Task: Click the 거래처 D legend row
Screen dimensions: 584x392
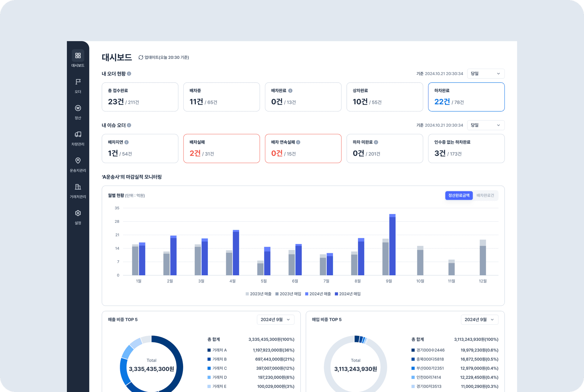Action: click(251, 377)
